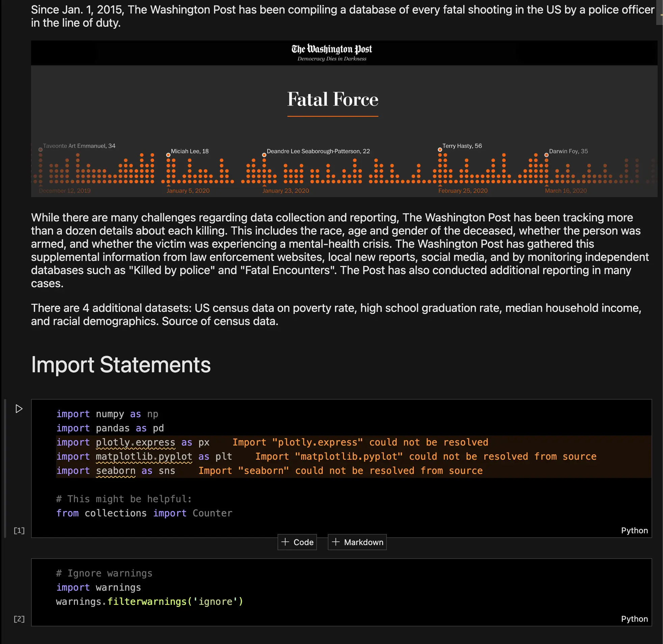Image resolution: width=663 pixels, height=644 pixels.
Task: Click the underlined seaborn import
Action: pyautogui.click(x=116, y=471)
